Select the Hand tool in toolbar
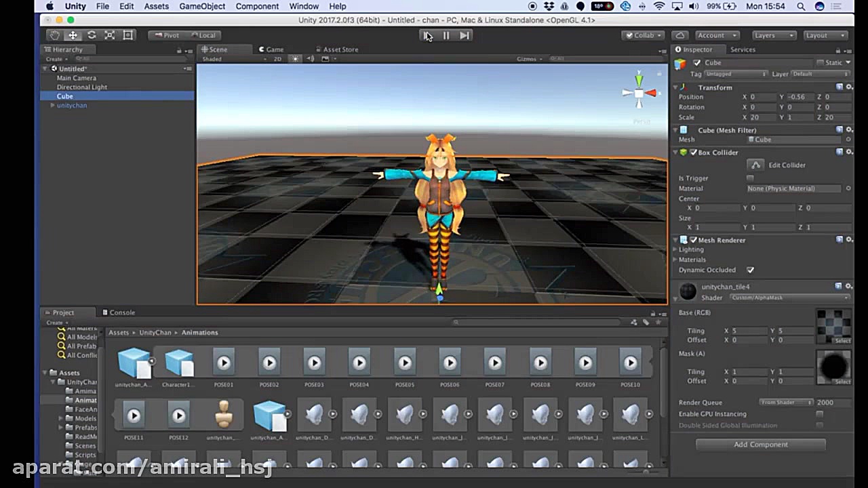This screenshot has height=488, width=868. pos(54,35)
